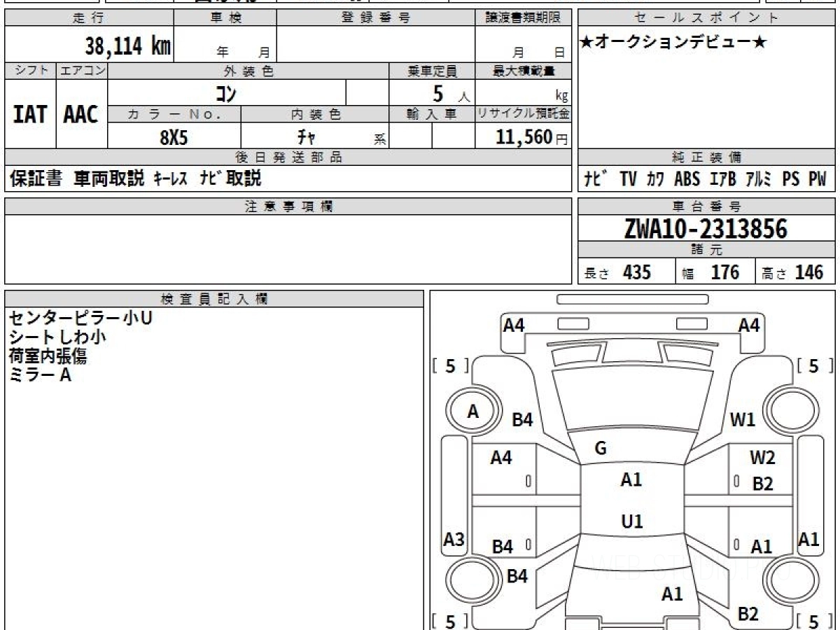The width and height of the screenshot is (840, 630).
Task: Click the 38,114 km mileage value
Action: 128,46
